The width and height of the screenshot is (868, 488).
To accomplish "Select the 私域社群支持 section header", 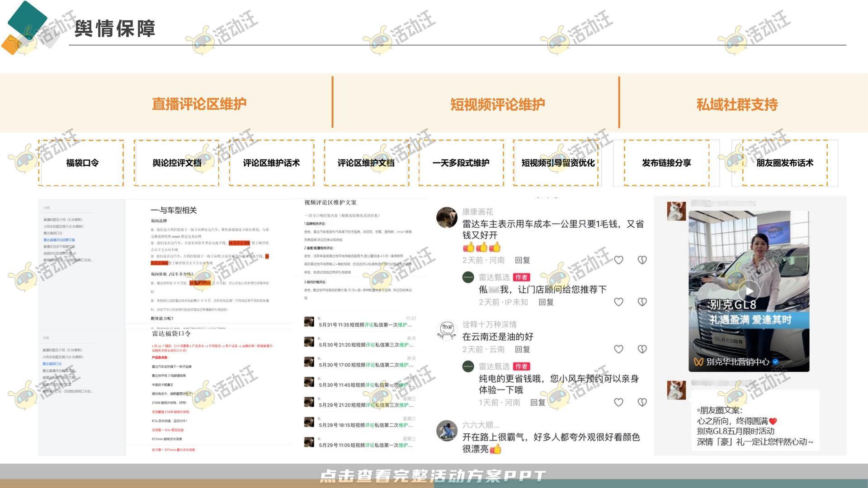I will click(x=737, y=104).
